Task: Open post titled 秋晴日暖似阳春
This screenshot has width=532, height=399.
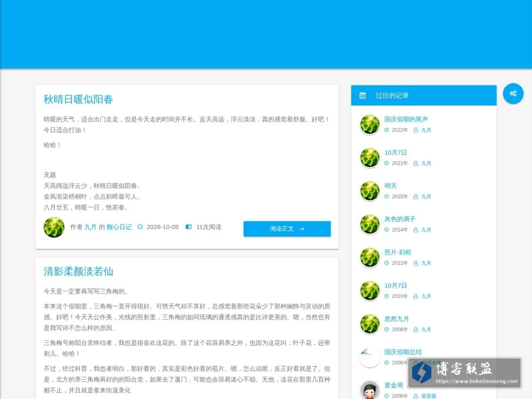Action: tap(78, 99)
